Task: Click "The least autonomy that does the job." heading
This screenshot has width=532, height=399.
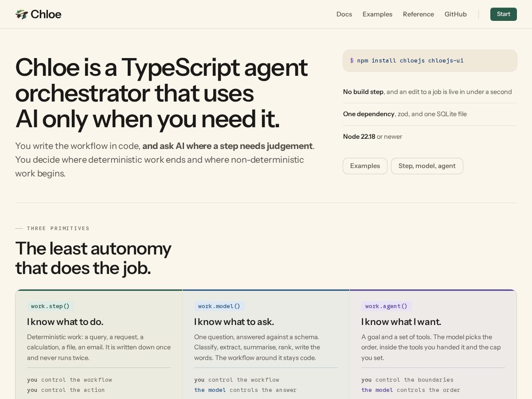Action: (93, 258)
